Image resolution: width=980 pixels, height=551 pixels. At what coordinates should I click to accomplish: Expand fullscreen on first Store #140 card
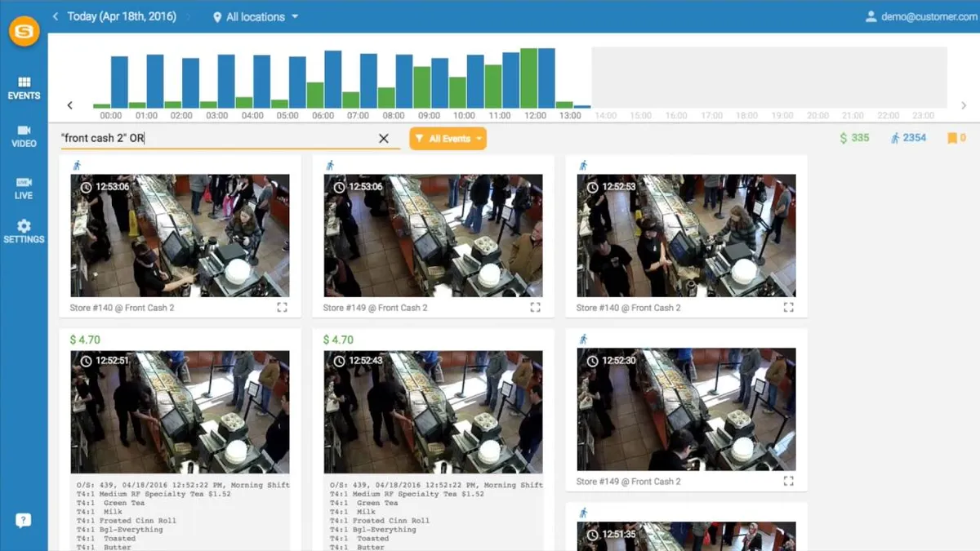coord(283,308)
